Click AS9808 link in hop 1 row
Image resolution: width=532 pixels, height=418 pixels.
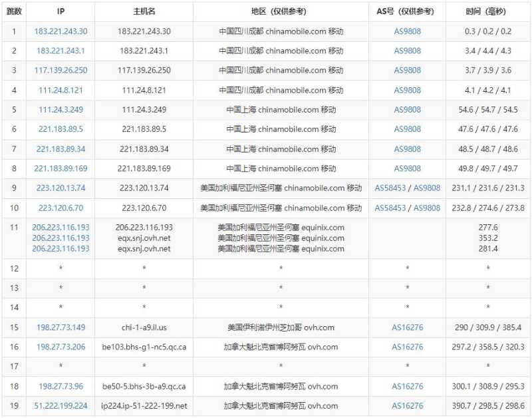point(407,31)
